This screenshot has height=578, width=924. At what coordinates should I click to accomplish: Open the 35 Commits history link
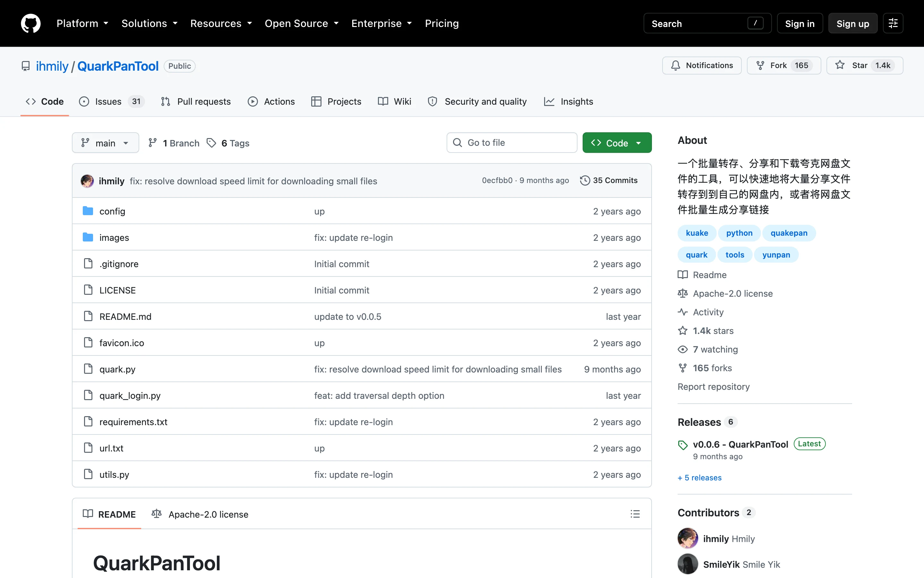coord(609,180)
